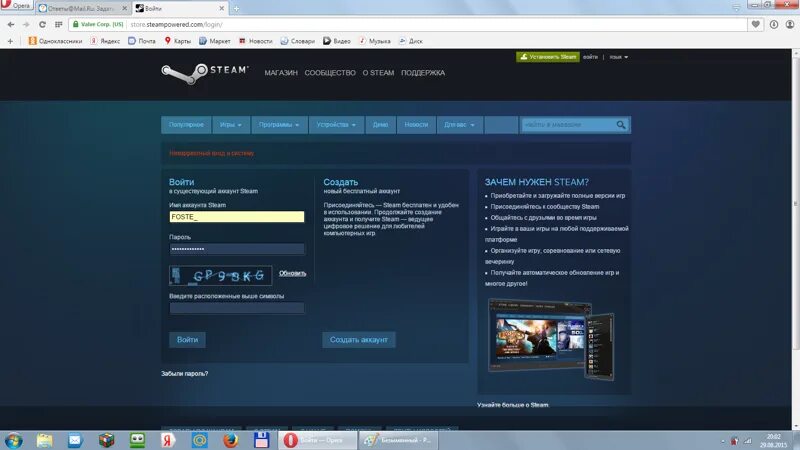Click the magnifier icon in the store search box
Image resolution: width=800 pixels, height=450 pixels.
tap(620, 125)
